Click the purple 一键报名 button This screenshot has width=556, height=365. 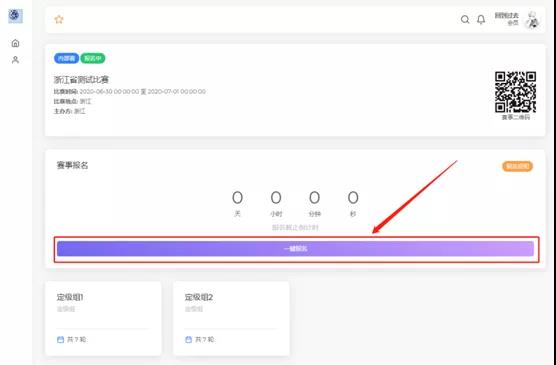[295, 249]
